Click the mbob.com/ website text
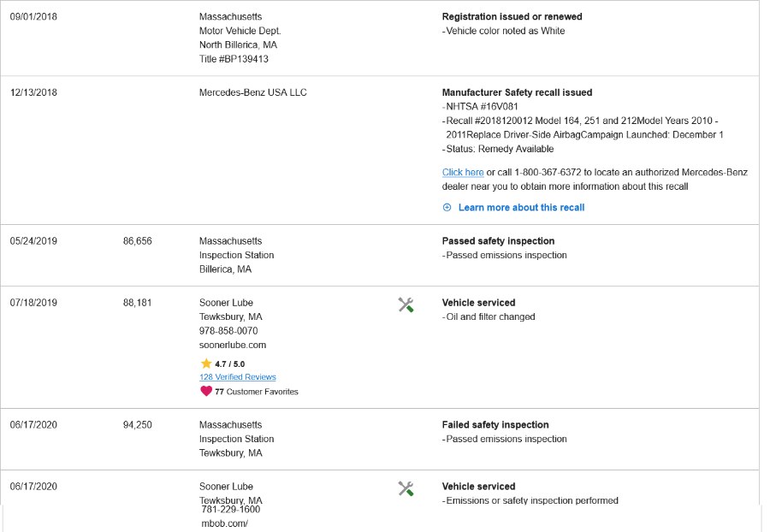Screen dimensions: 770x532 (x=224, y=523)
